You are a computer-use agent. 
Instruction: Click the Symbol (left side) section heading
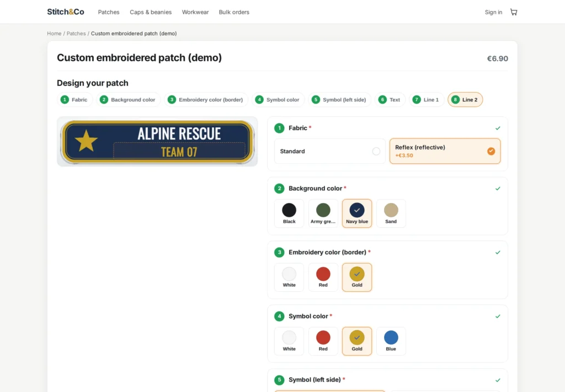[x=315, y=380]
